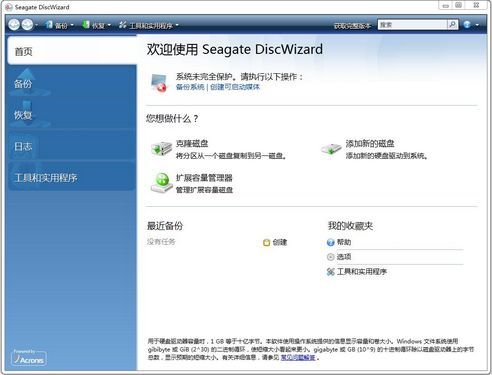Click the search magnifier icon
The image size is (492, 375).
pyautogui.click(x=452, y=25)
